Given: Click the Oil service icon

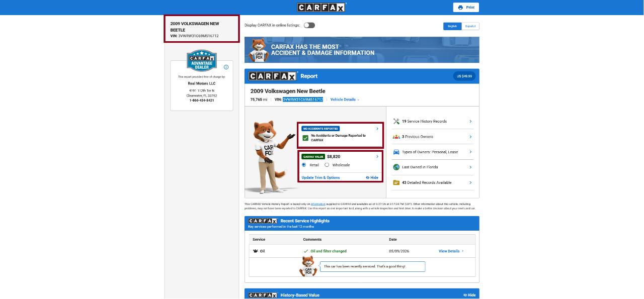Looking at the screenshot, I should tap(256, 251).
